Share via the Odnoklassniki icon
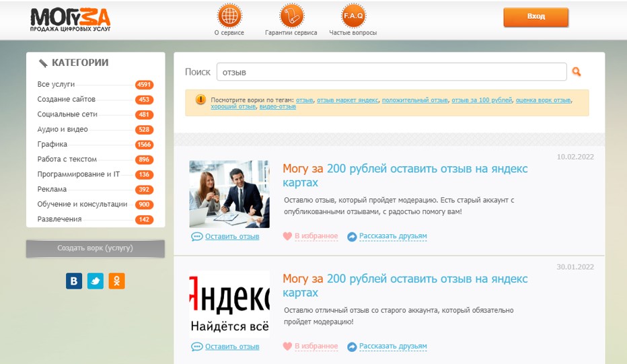 [x=117, y=281]
